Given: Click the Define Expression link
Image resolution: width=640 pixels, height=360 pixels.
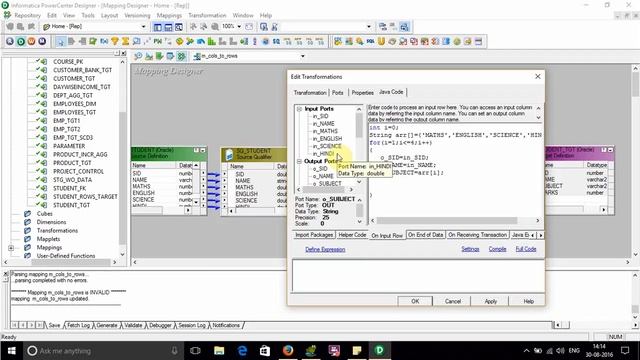Looking at the screenshot, I should point(325,249).
